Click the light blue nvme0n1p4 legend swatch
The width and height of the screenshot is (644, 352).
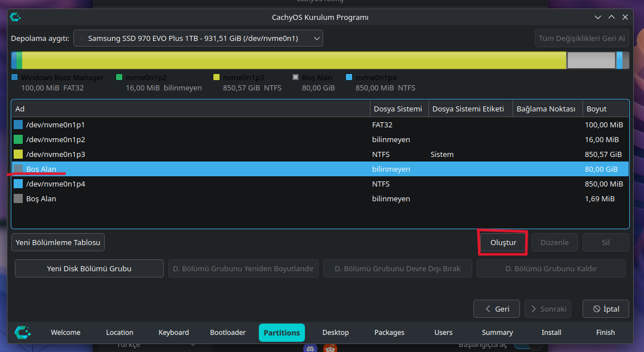349,77
